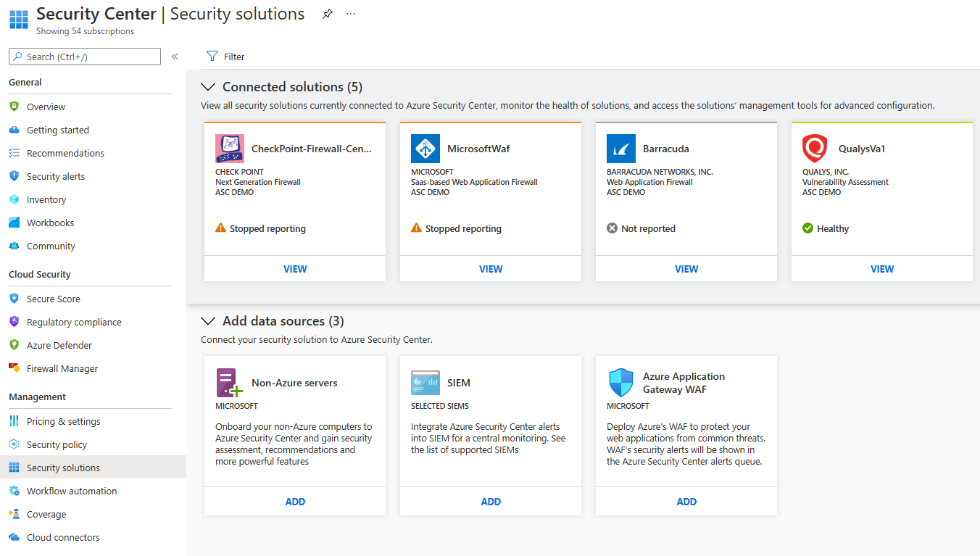Click the Filter funnel icon

[212, 57]
